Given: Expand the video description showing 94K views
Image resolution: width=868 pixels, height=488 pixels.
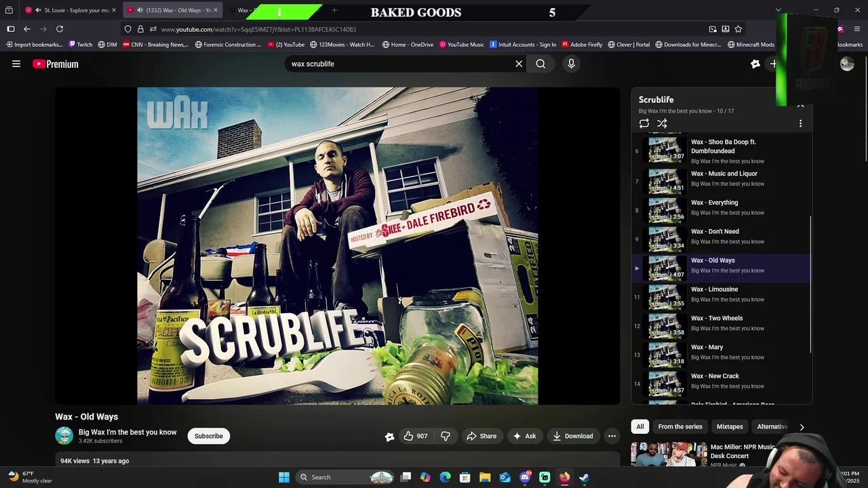Looking at the screenshot, I should point(338,461).
